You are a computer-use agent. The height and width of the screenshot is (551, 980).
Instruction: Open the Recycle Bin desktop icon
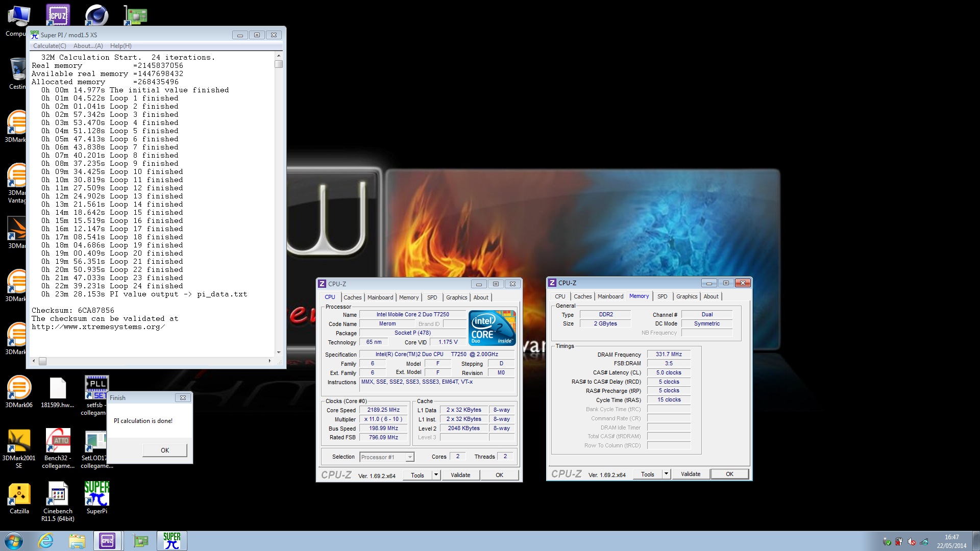pyautogui.click(x=17, y=73)
